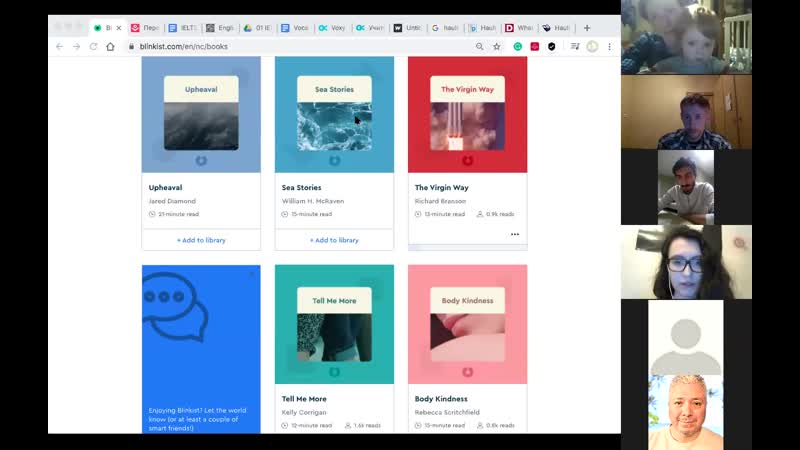
Task: Reload the Blinkist page
Action: point(93,46)
